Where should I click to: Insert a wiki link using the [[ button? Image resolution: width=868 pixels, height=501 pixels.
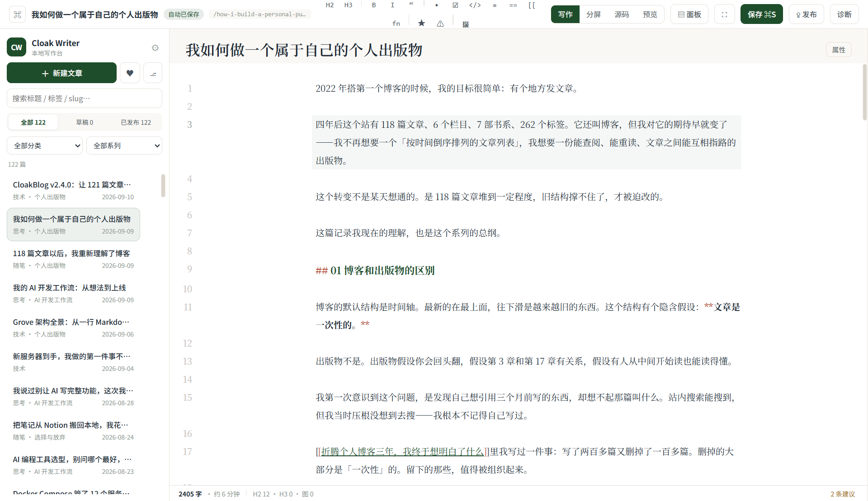pos(532,5)
